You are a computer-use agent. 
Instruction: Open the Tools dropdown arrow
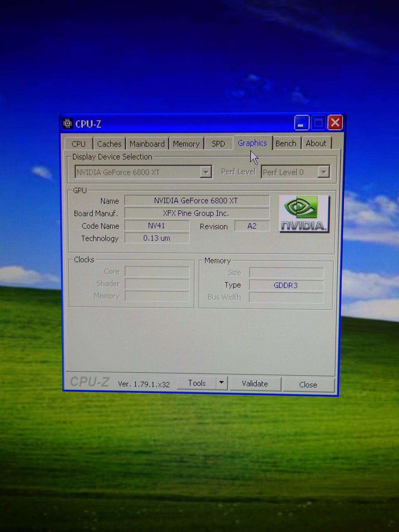pos(222,383)
